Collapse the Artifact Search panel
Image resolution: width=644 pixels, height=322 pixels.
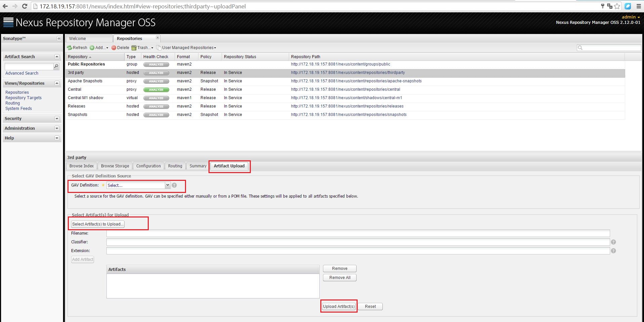pyautogui.click(x=57, y=56)
